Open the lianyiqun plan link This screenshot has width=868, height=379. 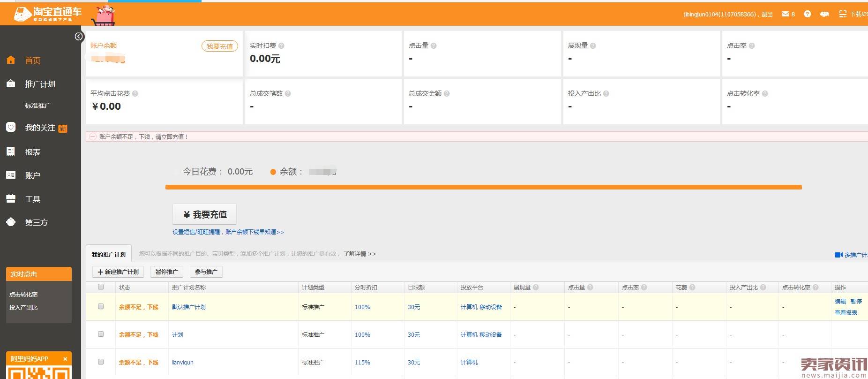[x=183, y=363]
